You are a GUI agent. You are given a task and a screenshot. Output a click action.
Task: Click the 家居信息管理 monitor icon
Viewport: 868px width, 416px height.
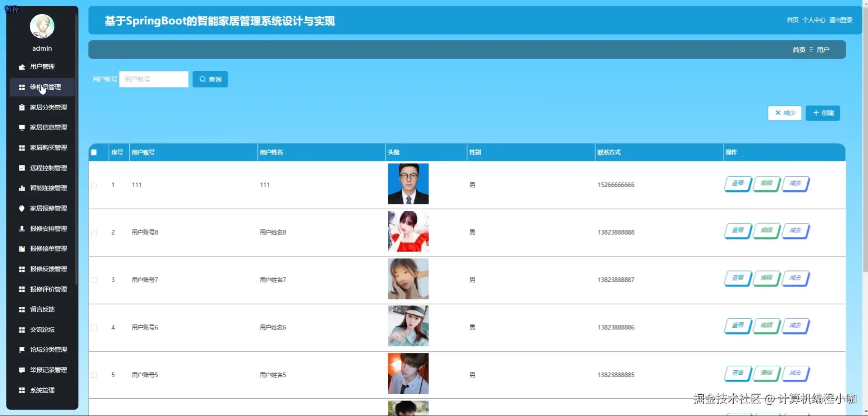[x=22, y=127]
